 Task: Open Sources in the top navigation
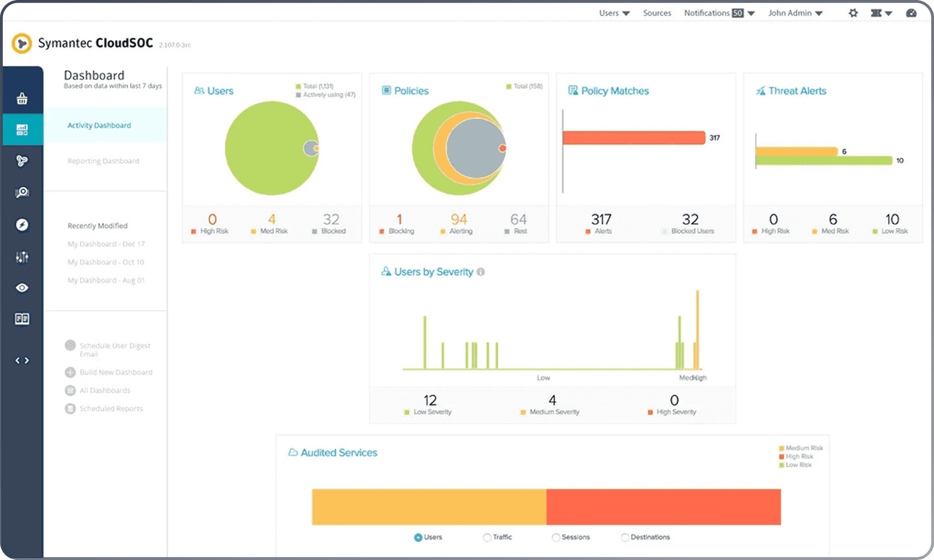[x=657, y=13]
